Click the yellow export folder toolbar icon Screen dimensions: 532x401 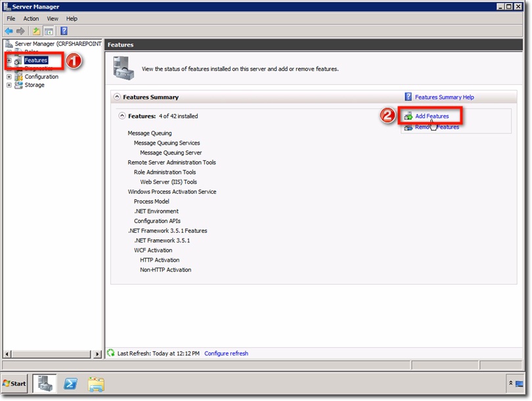(37, 30)
